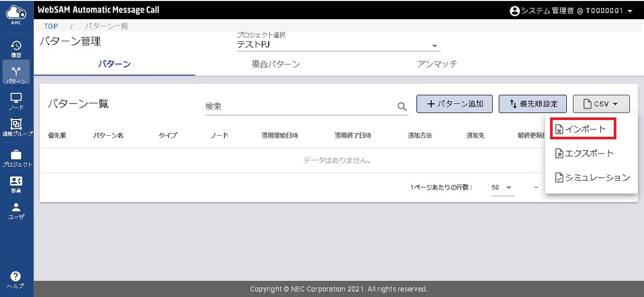The image size is (644, 297).
Task: Open the User (ユーザ) sidebar icon
Action: click(16, 210)
